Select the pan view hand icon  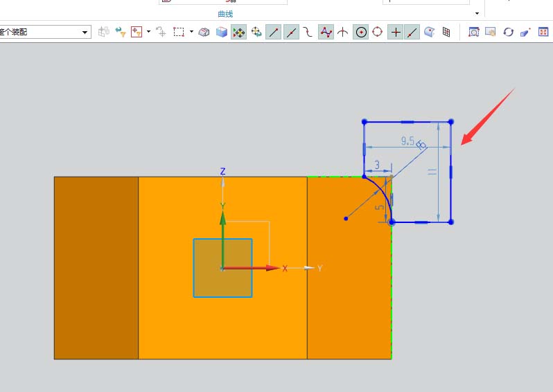click(x=490, y=32)
